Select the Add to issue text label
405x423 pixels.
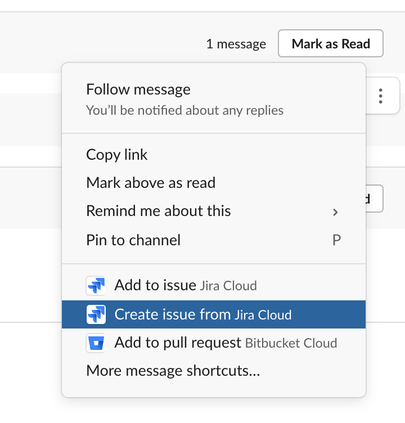(155, 285)
